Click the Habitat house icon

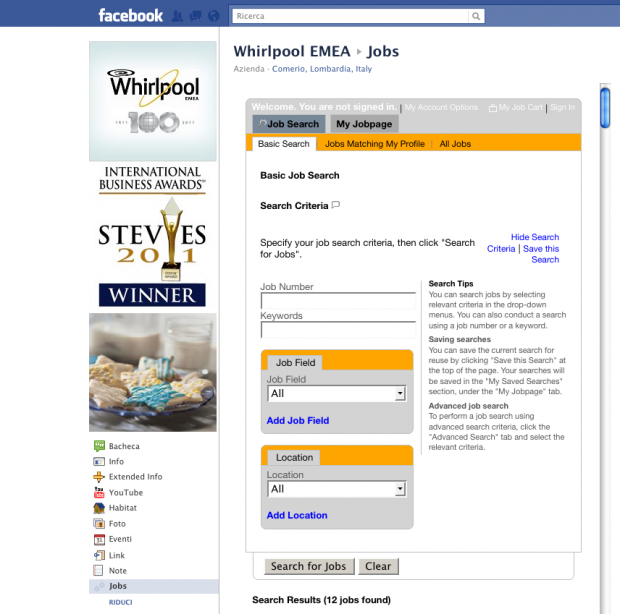pyautogui.click(x=99, y=508)
